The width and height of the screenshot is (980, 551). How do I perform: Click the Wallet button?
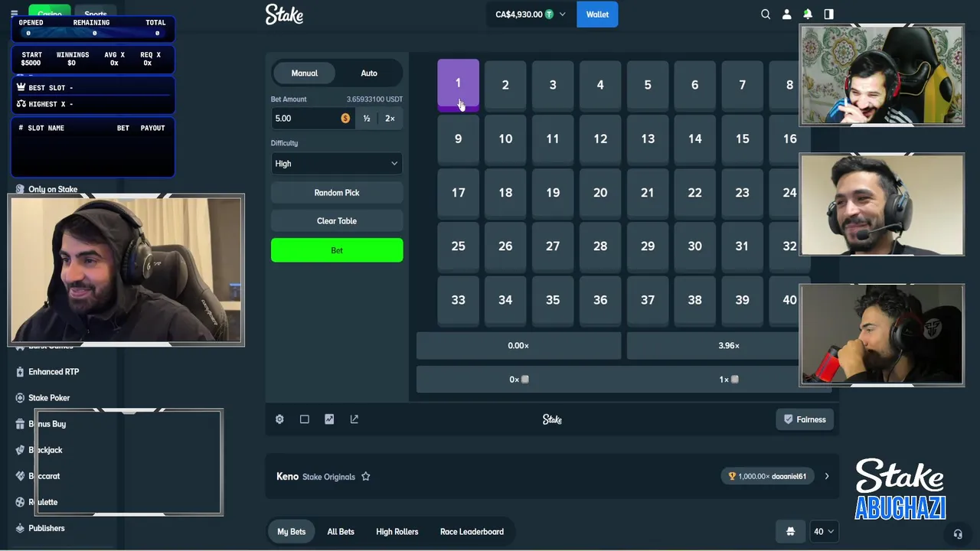pos(597,14)
